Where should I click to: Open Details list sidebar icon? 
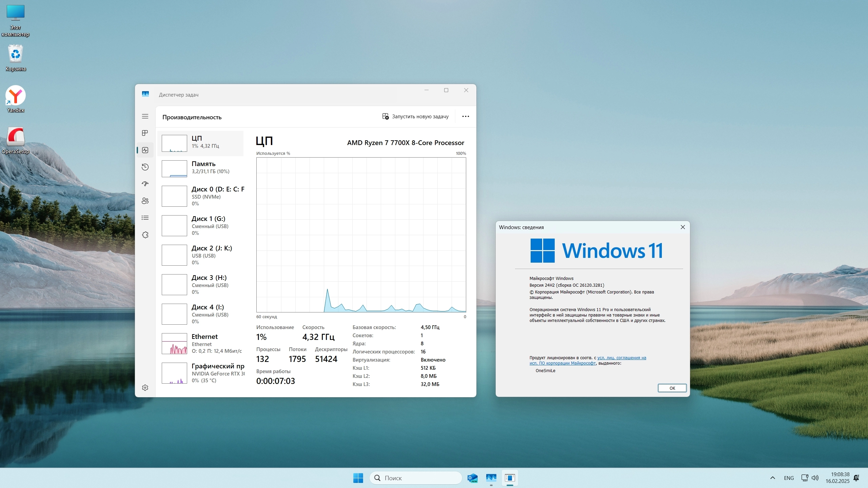145,218
